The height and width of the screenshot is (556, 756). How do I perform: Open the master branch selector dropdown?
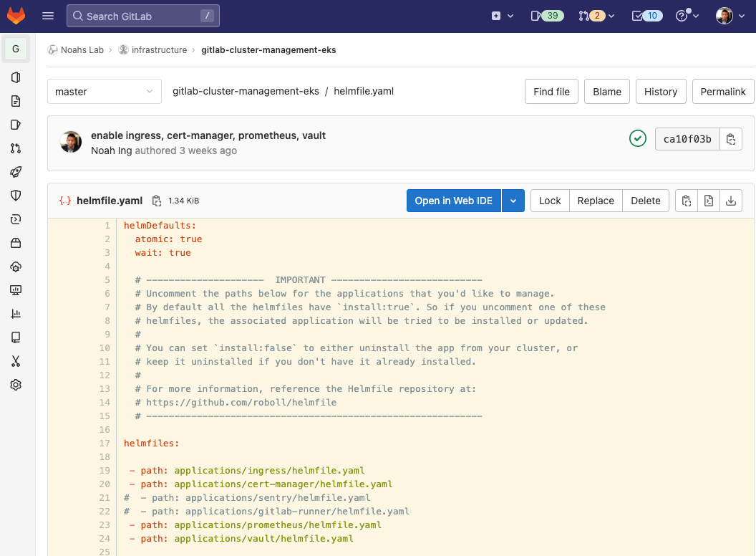tap(104, 91)
